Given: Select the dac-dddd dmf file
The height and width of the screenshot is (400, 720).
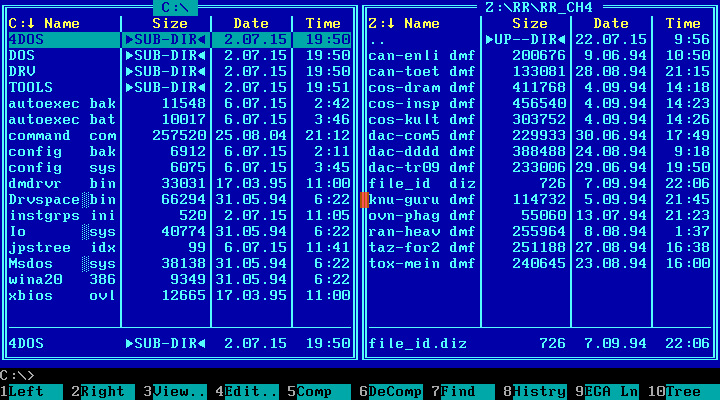Looking at the screenshot, I should click(x=540, y=152).
